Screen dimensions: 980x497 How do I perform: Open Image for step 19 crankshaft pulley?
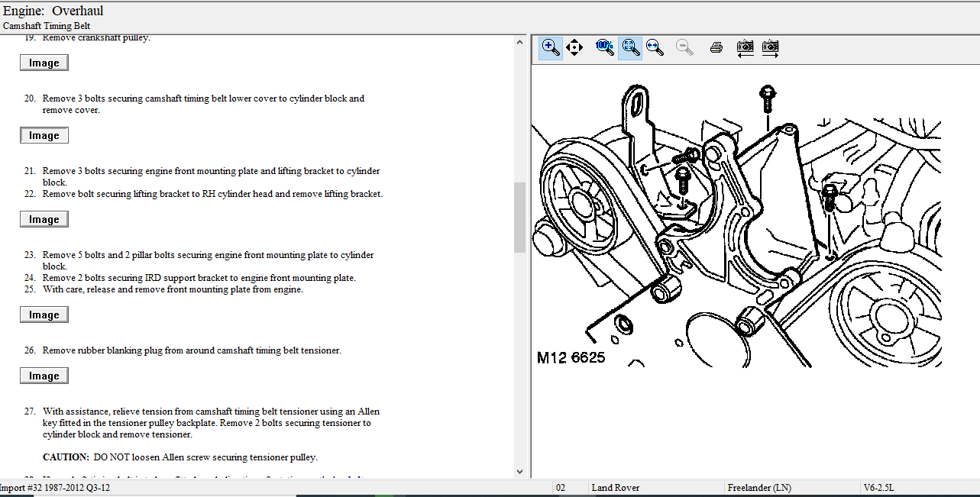44,63
